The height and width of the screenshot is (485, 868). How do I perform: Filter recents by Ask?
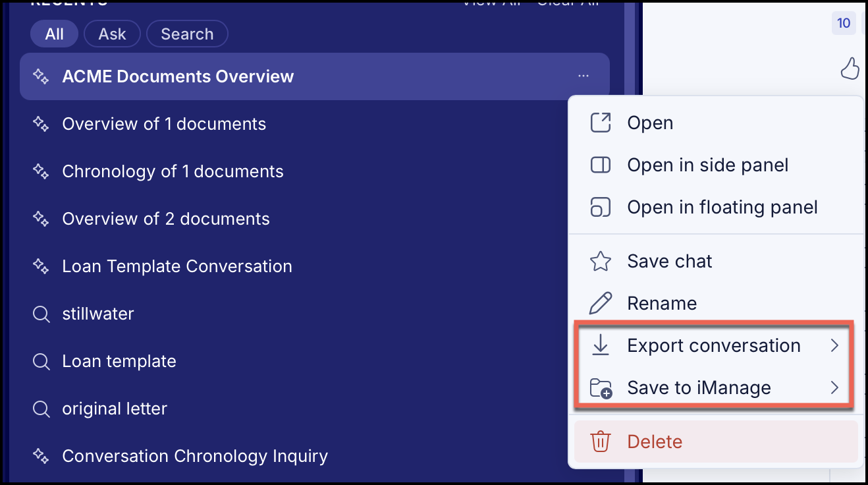coord(112,34)
